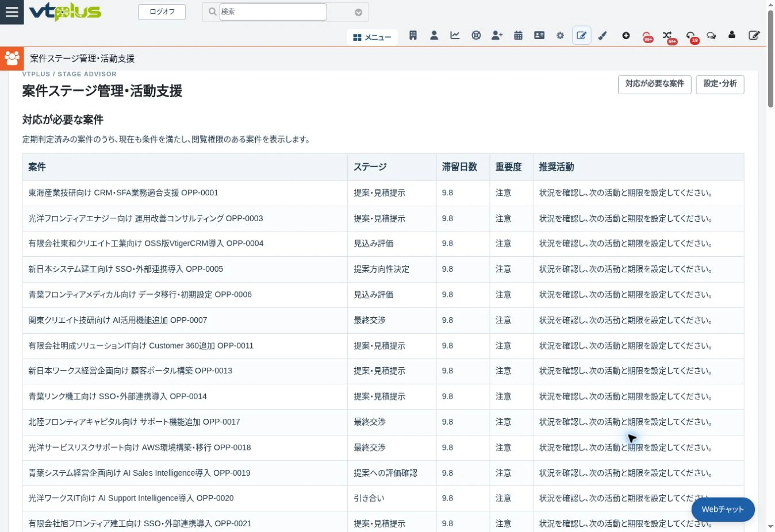775x532 pixels.
Task: Open the building (organizations) icon
Action: tap(413, 36)
